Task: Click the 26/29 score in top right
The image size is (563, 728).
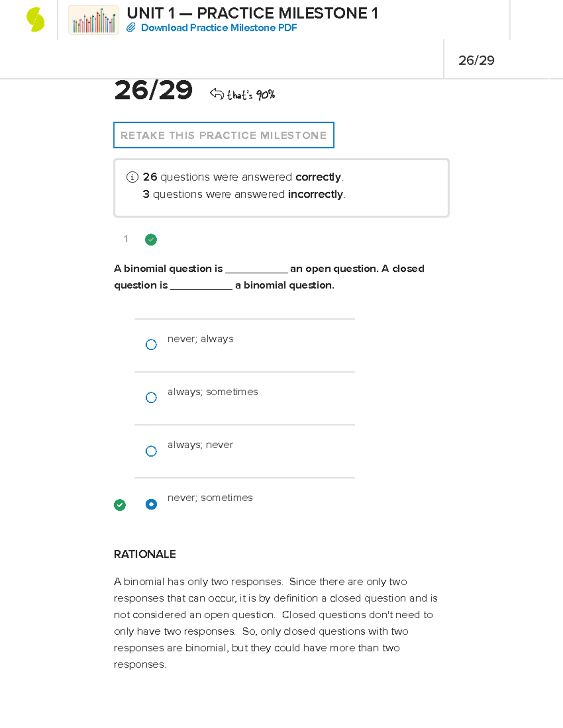Action: (x=476, y=60)
